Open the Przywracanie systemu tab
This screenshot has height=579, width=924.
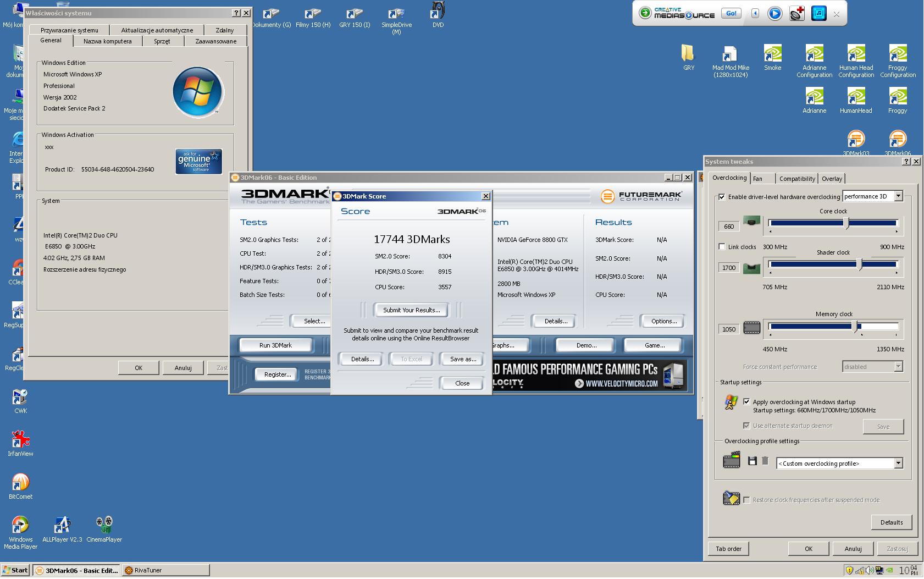click(69, 30)
